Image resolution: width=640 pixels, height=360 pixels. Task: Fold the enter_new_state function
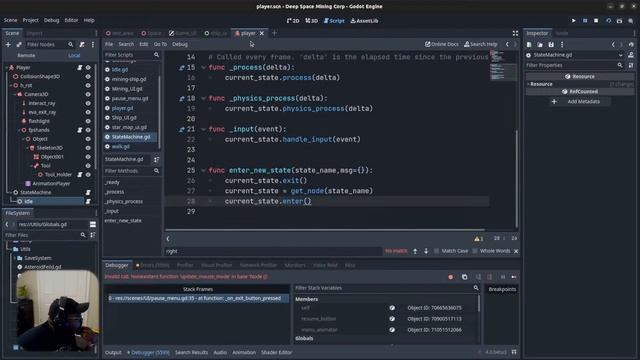tap(203, 171)
